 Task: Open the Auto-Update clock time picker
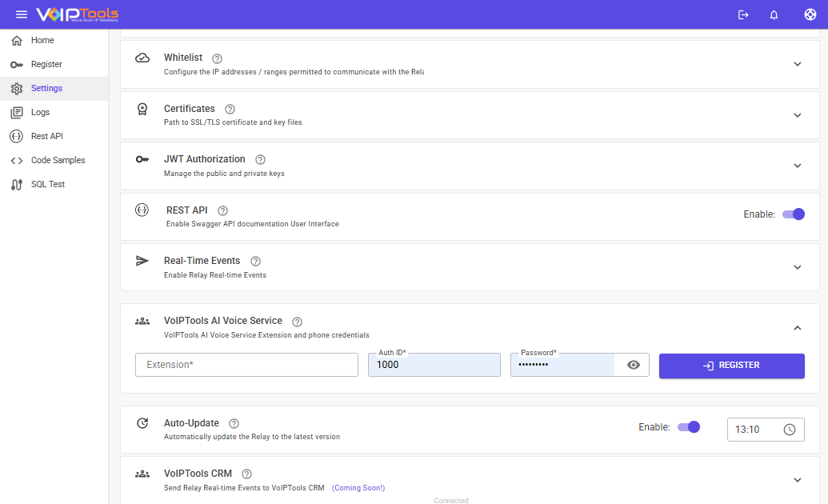[789, 430]
